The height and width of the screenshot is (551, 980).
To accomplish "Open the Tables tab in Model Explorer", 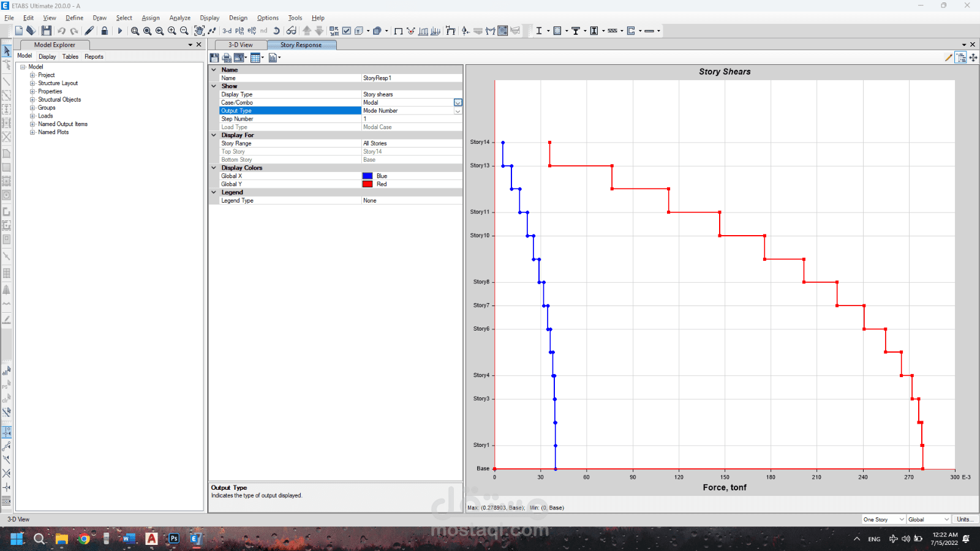I will coord(70,56).
